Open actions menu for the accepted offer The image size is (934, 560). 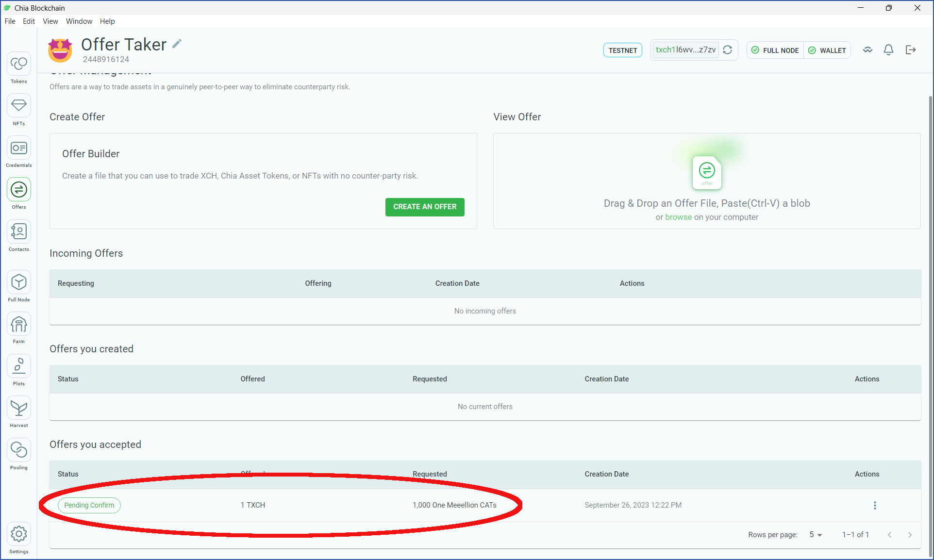[875, 506]
